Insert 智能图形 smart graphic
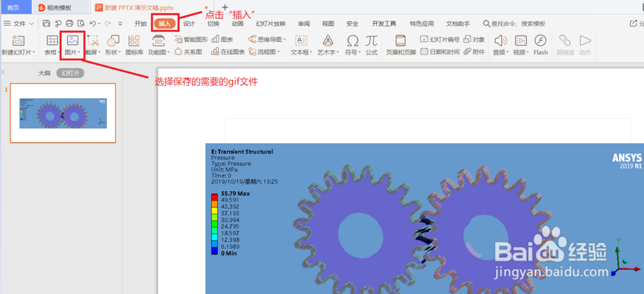The image size is (644, 294). [191, 39]
